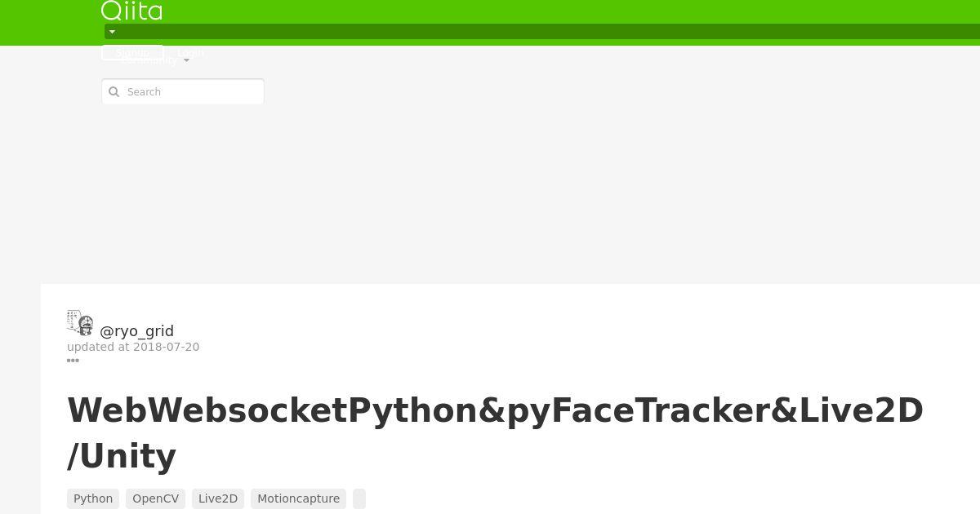Click the magnifying glass search icon
The width and height of the screenshot is (980, 514).
pos(114,91)
